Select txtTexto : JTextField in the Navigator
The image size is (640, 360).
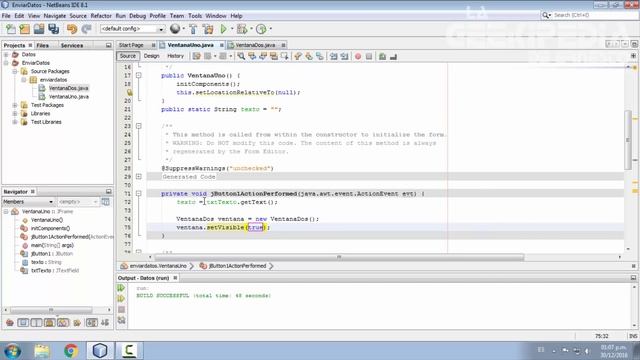[55, 271]
